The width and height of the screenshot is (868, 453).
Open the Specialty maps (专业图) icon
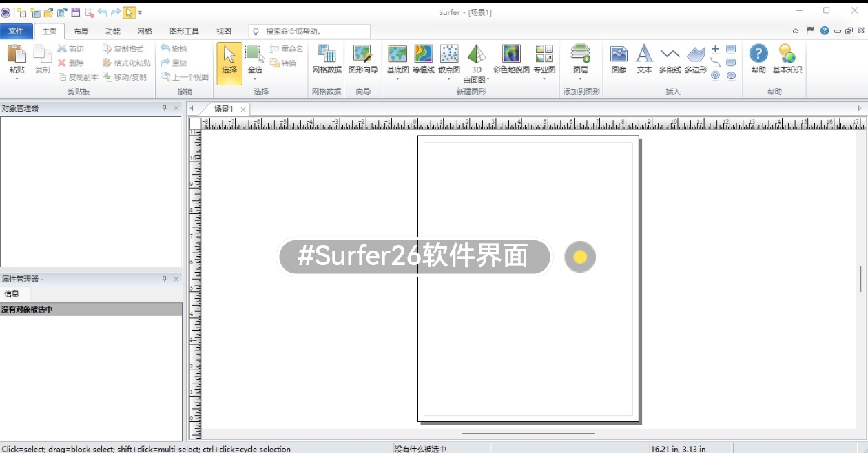[544, 54]
